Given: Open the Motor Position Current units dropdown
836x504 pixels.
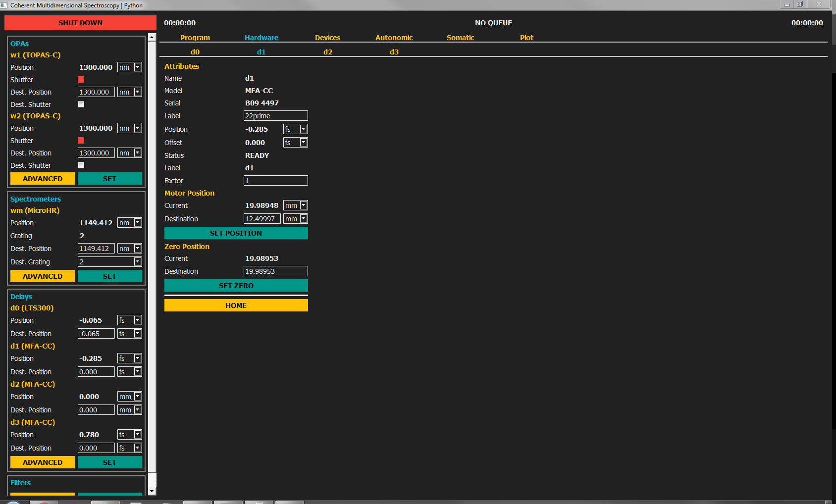Looking at the screenshot, I should click(304, 205).
